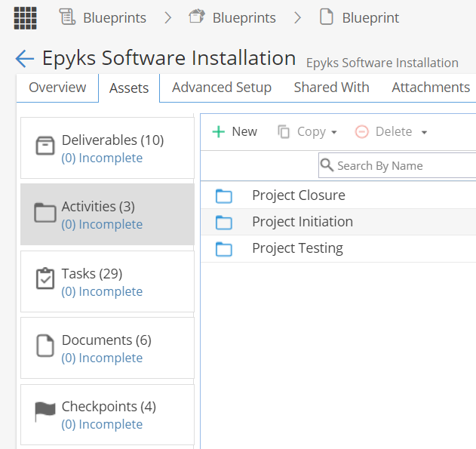This screenshot has height=449, width=476.
Task: Focus the Search By Name field
Action: [397, 165]
